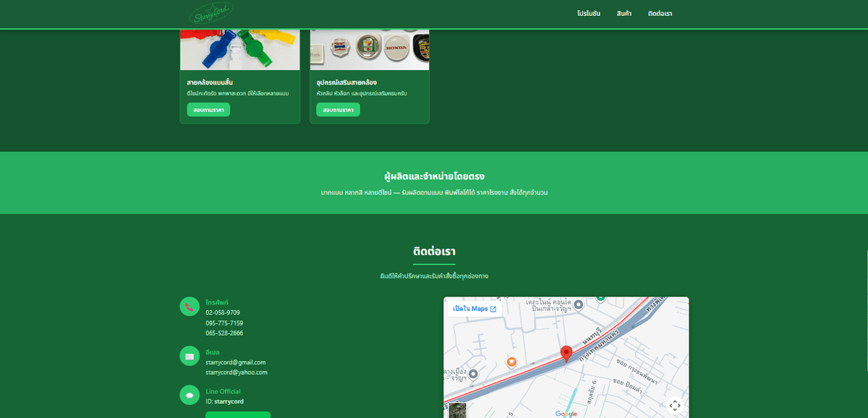Click the envelope icon beside อีเมล
Screen dimensions: 868x418
click(x=190, y=356)
